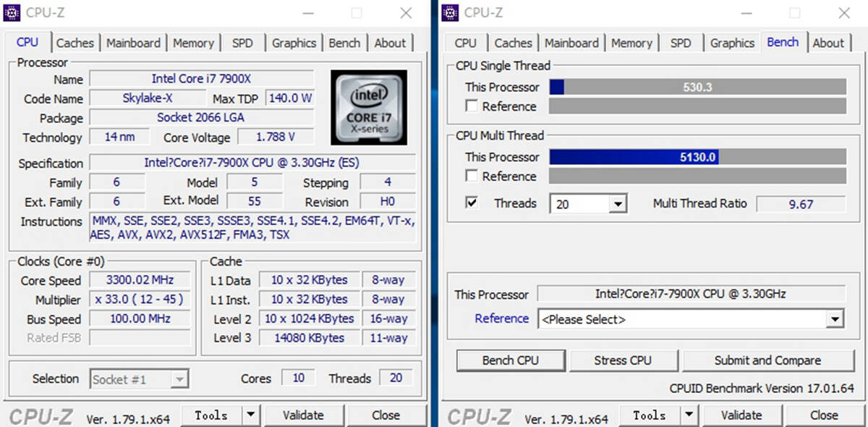Switch to the Bench tab in the CPU window
The width and height of the screenshot is (868, 427).
344,43
